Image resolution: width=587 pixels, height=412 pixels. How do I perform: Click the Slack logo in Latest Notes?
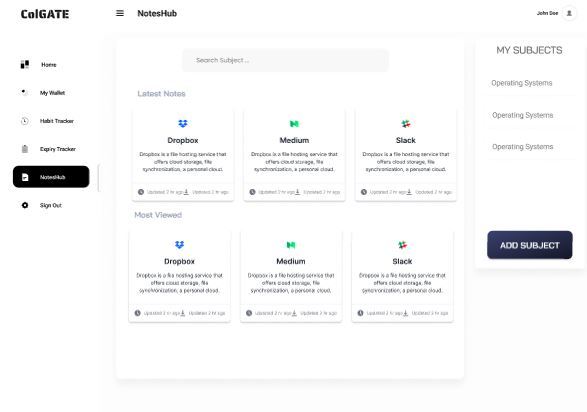405,123
